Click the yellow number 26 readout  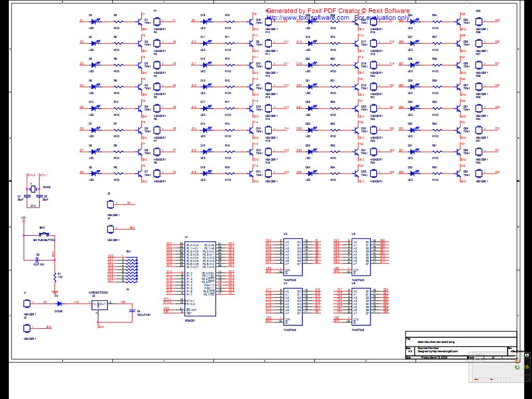[x=526, y=367]
